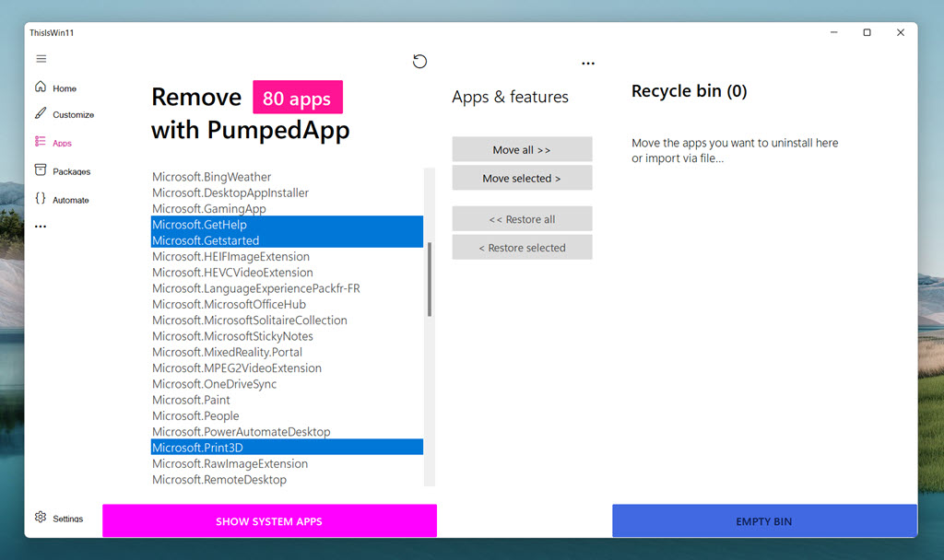Image resolution: width=944 pixels, height=560 pixels.
Task: Close the ThisIsWin11 window
Action: tap(901, 32)
